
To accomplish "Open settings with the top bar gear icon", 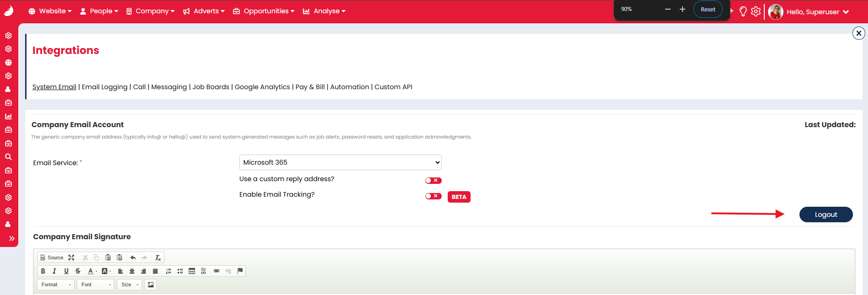I will [x=756, y=11].
